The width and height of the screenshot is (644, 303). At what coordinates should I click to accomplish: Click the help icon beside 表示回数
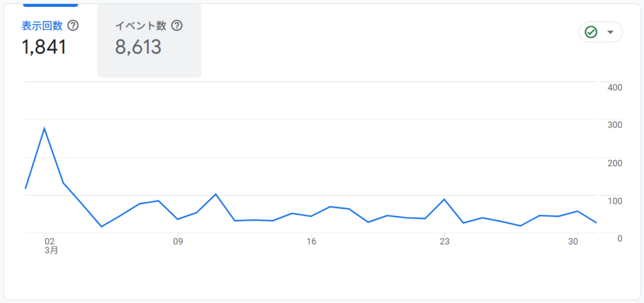[x=74, y=26]
